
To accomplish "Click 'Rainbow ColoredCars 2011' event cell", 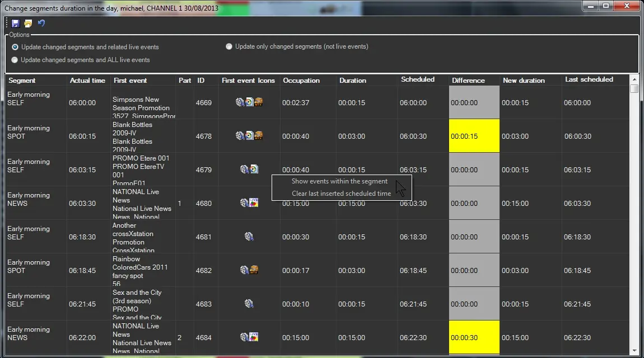I will tap(143, 271).
